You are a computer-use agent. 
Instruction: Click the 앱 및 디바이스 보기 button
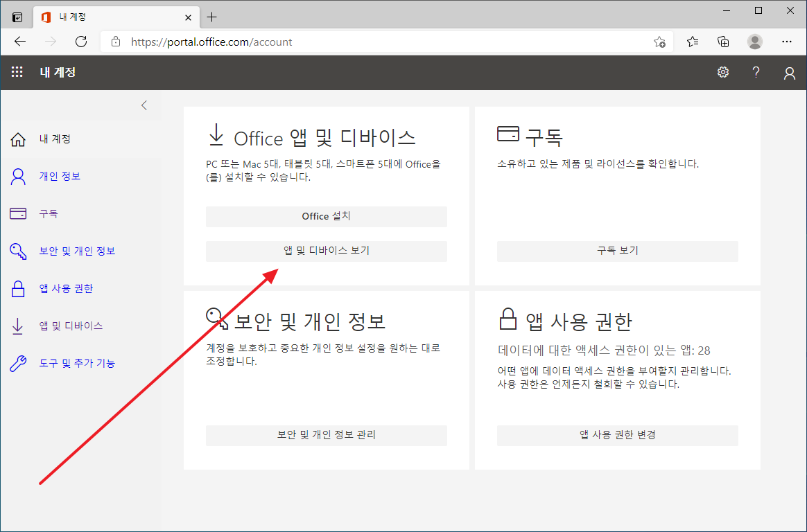[327, 251]
